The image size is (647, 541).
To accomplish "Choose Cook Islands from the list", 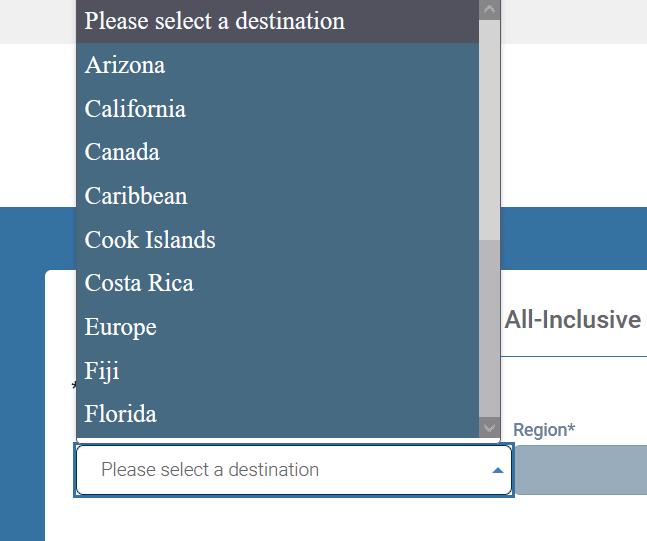I will (x=150, y=240).
